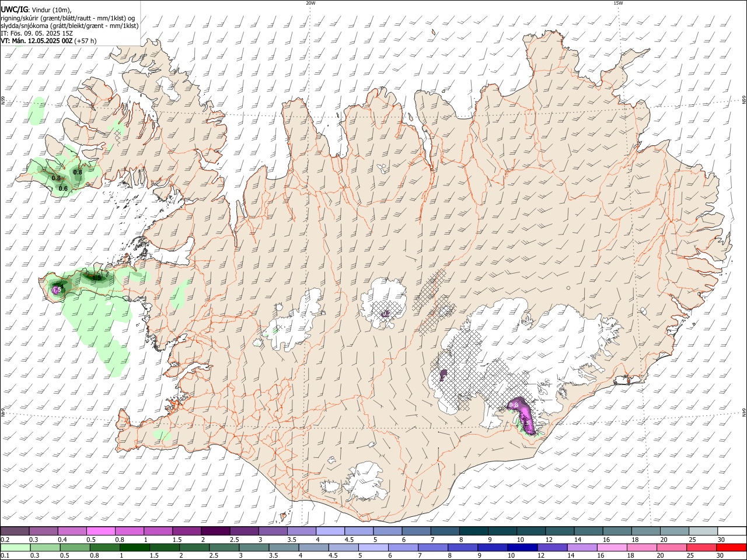
Task: Click the '0.6' precipitation value in the Westfjords
Action: click(63, 188)
